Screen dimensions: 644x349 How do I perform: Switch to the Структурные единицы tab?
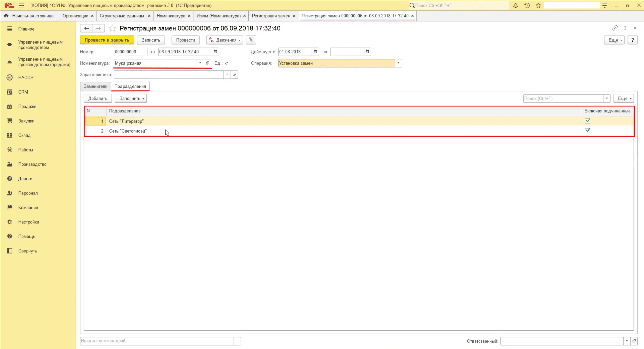(x=122, y=16)
